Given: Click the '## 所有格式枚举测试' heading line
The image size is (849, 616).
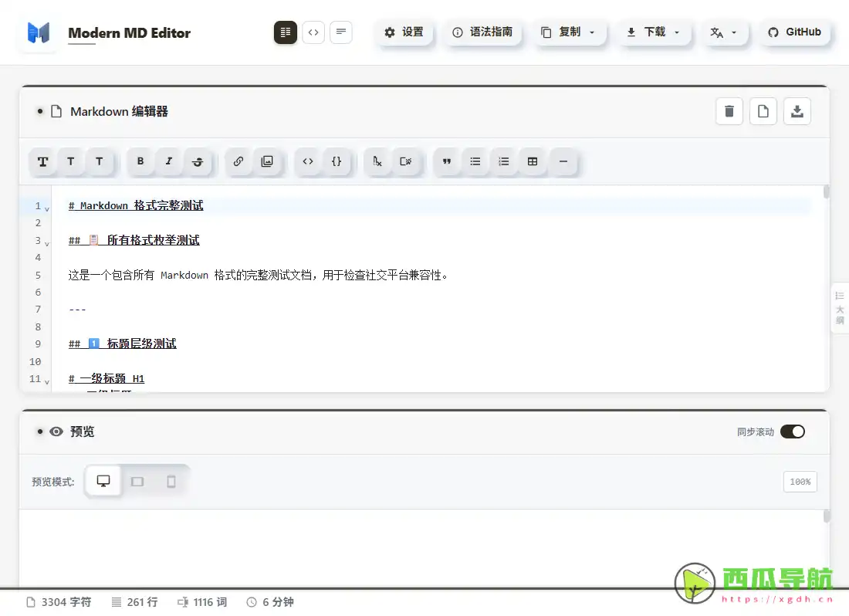Looking at the screenshot, I should (134, 240).
